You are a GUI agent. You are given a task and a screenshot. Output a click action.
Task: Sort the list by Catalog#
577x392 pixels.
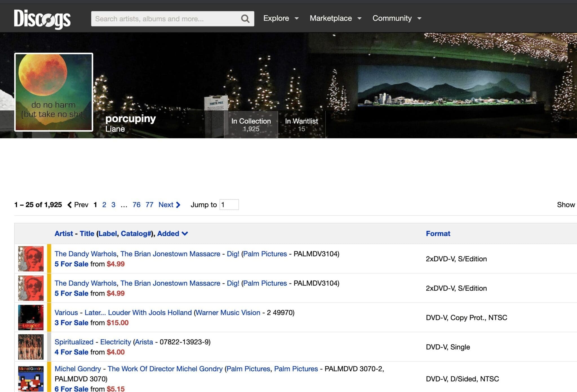136,233
